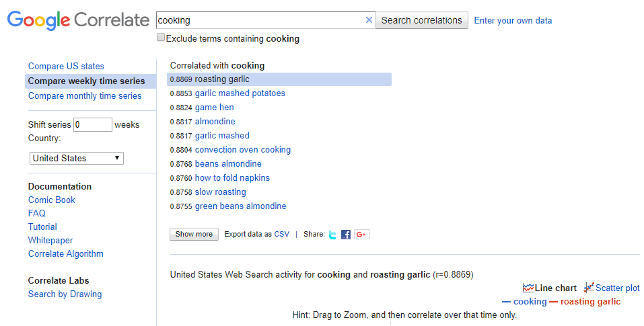
Task: Export data via the CSV link
Action: 282,234
